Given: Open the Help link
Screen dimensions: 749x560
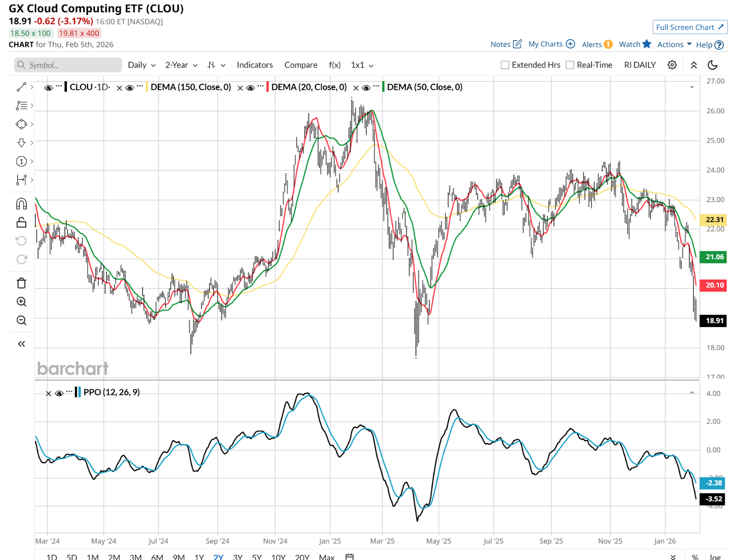Looking at the screenshot, I should pyautogui.click(x=710, y=45).
